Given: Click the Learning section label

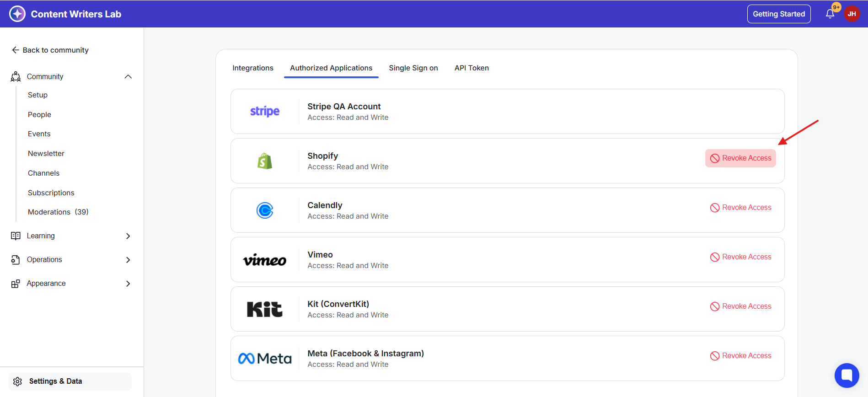Looking at the screenshot, I should (x=41, y=236).
